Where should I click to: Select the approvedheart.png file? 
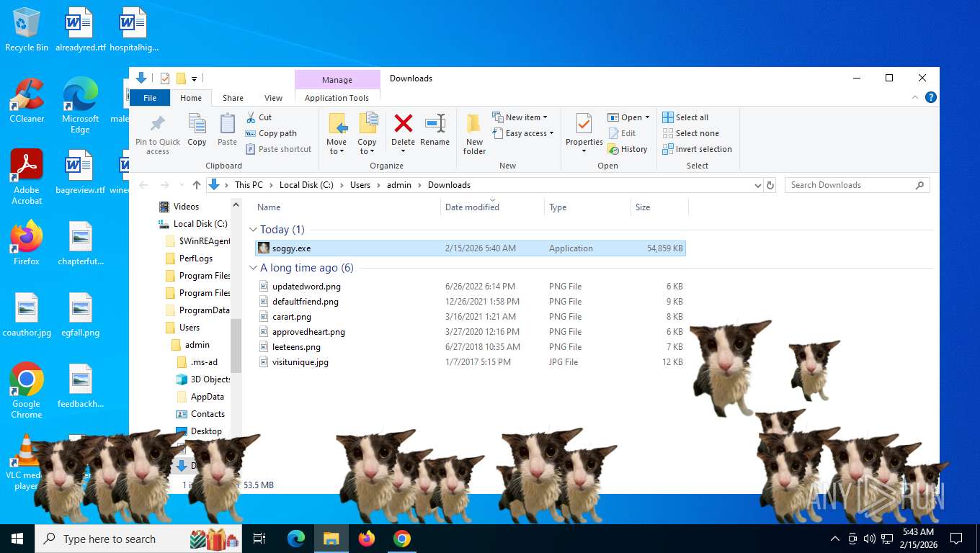471,332
